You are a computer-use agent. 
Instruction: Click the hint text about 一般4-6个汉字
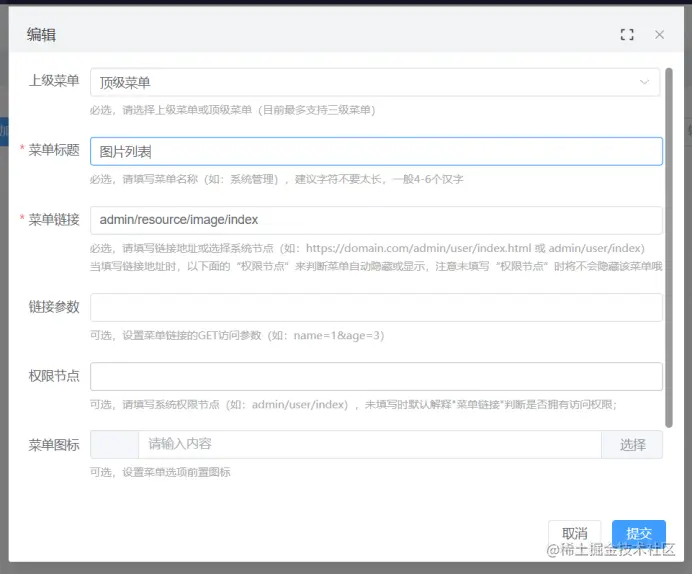pos(277,179)
